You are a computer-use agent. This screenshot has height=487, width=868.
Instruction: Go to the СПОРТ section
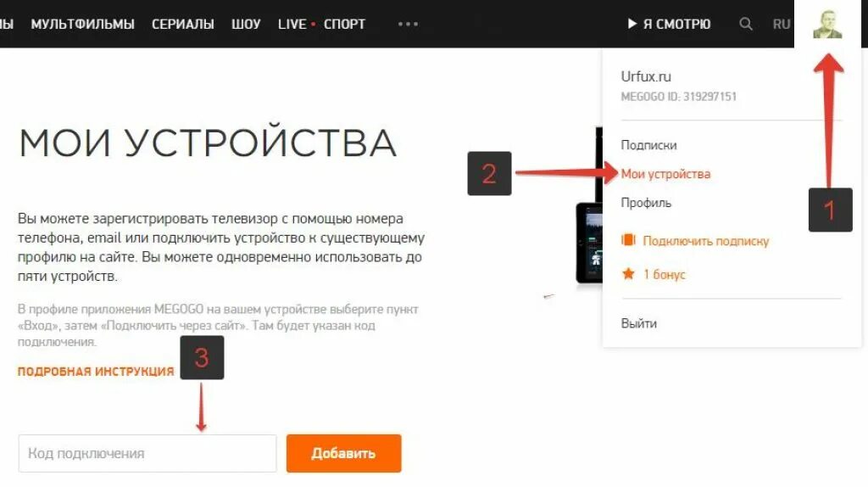point(344,25)
